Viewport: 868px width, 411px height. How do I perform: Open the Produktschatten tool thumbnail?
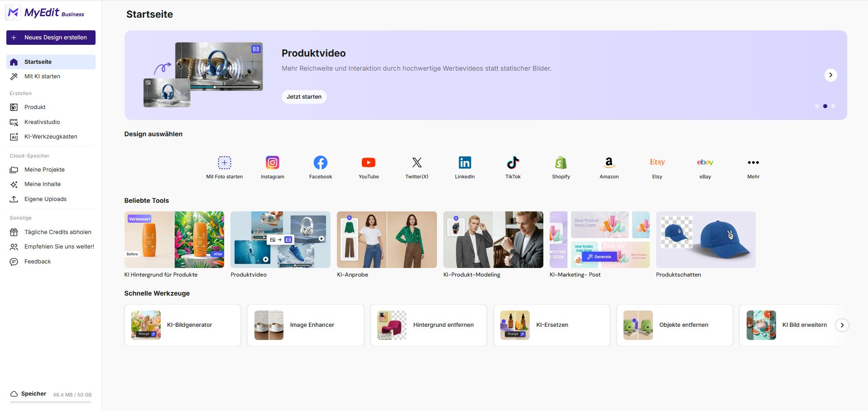pos(706,239)
